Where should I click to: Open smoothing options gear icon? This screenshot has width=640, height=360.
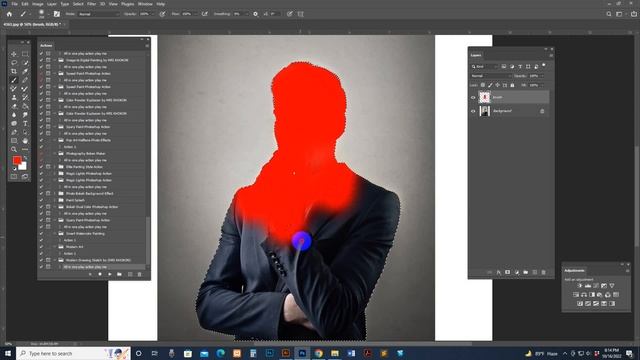coord(256,14)
